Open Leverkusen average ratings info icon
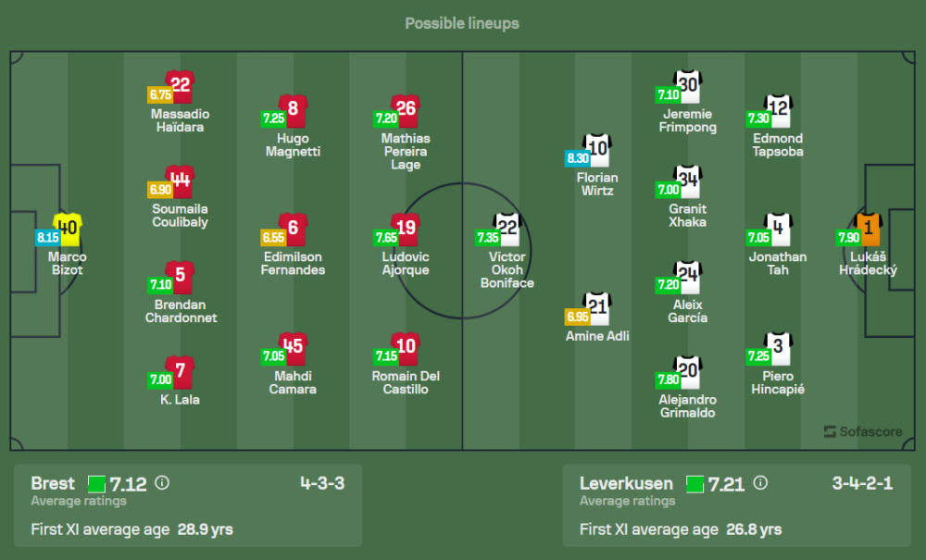 tap(760, 483)
